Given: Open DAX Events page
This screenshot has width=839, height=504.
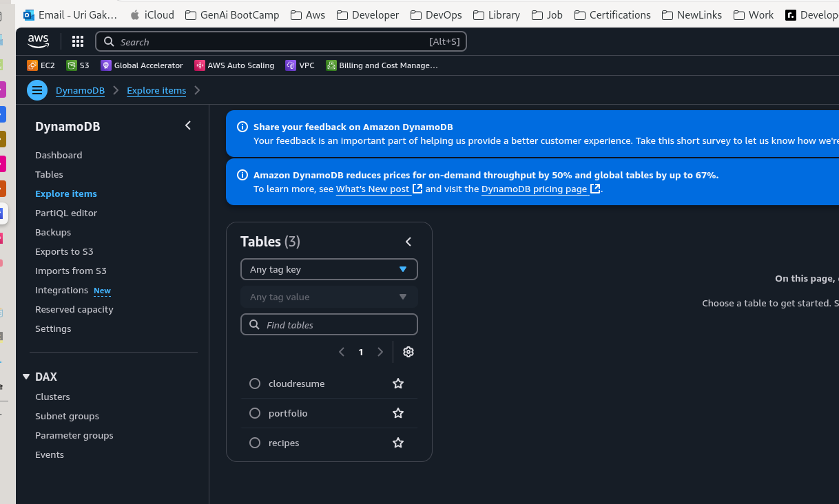Looking at the screenshot, I should tap(50, 454).
